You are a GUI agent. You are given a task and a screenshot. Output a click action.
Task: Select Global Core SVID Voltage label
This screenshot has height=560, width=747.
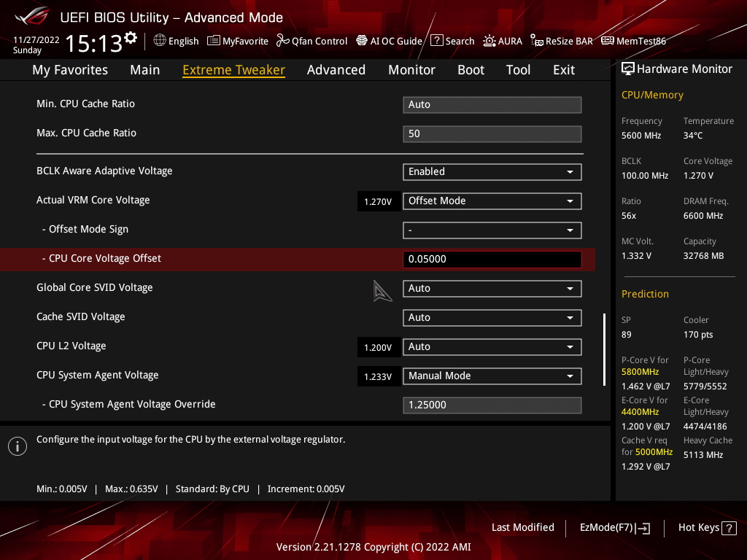click(x=95, y=287)
